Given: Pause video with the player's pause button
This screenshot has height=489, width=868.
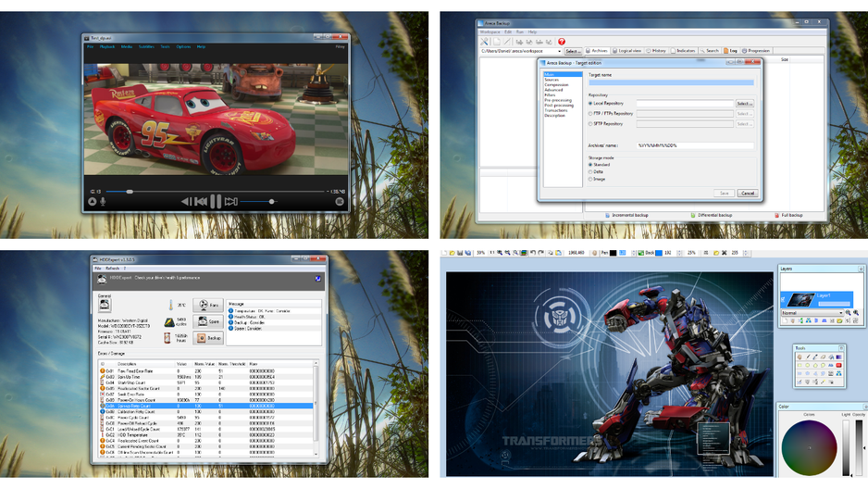Looking at the screenshot, I should click(216, 202).
